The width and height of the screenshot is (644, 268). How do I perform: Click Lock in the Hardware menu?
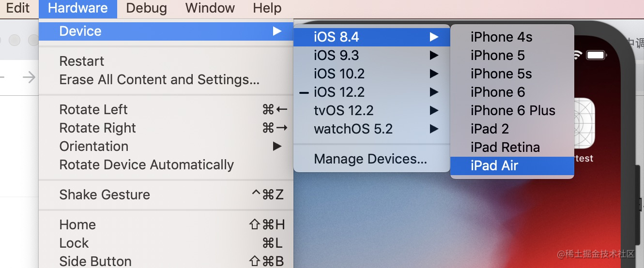click(x=166, y=243)
